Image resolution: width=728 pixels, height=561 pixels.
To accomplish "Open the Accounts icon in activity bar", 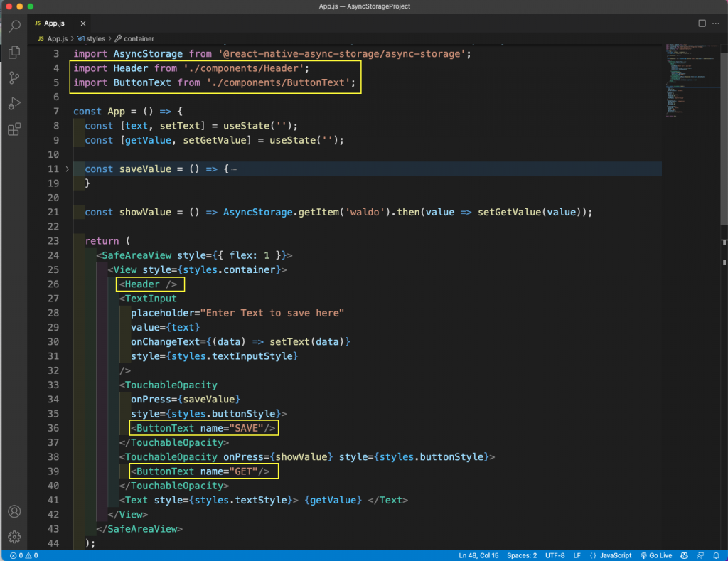I will [x=14, y=511].
